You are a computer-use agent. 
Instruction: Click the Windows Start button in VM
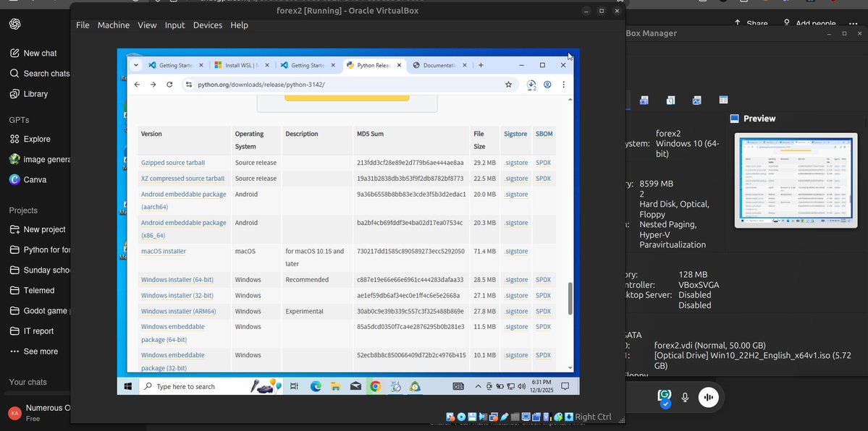coord(128,386)
